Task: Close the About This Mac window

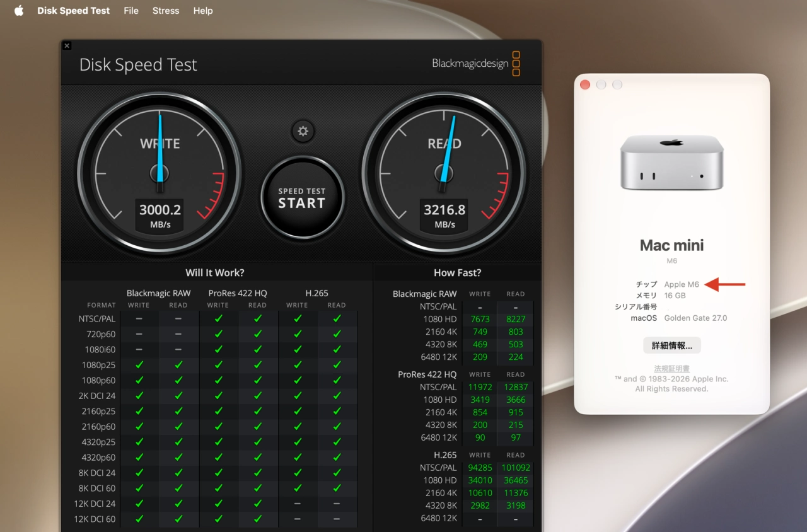Action: 585,84
